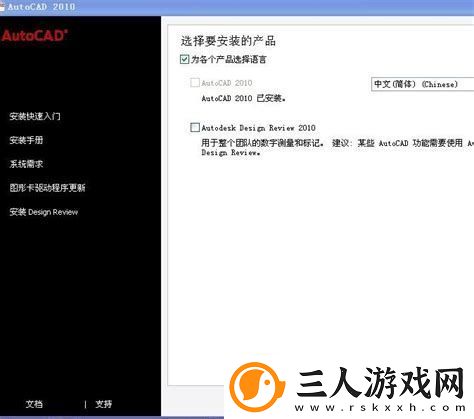This screenshot has height=419, width=474.
Task: Click the 支持 link at the bottom
Action: point(104,404)
